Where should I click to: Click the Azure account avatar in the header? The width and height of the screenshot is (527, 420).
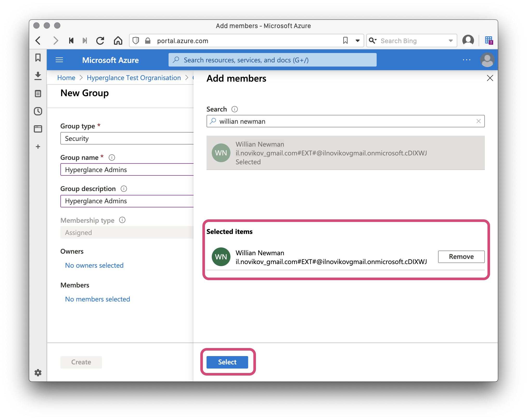tap(487, 60)
